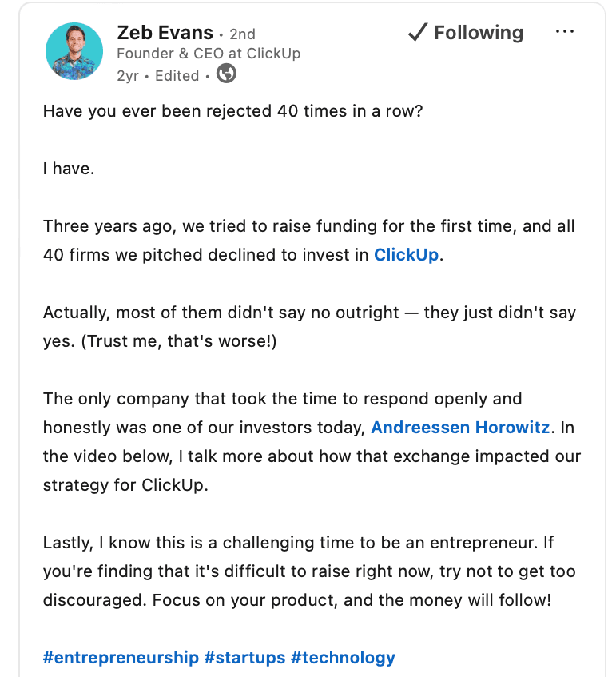This screenshot has height=677, width=616.
Task: Click the '2yr' post timestamp
Action: coord(128,76)
